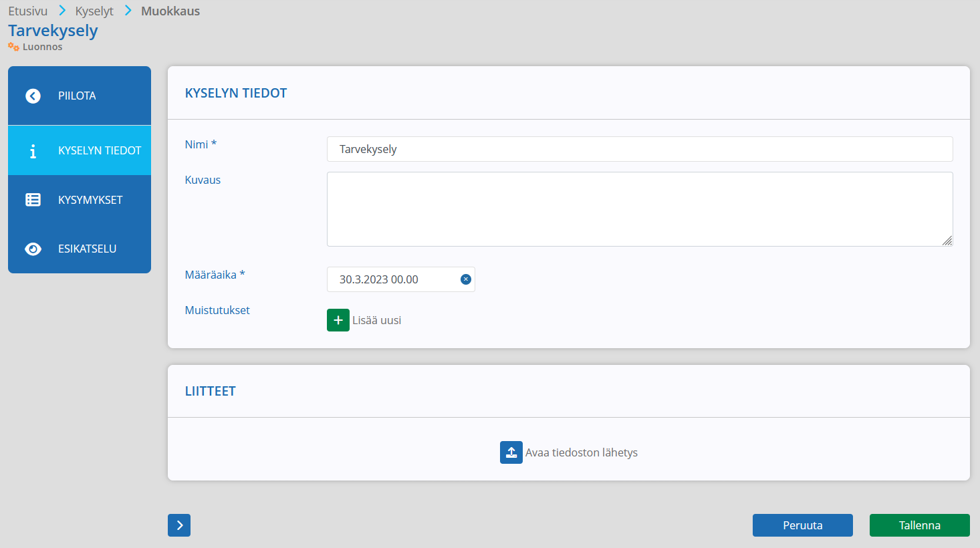Select the KYSELYN TIEDOT sidebar tab
Screen dimensions: 980x548
pyautogui.click(x=80, y=150)
